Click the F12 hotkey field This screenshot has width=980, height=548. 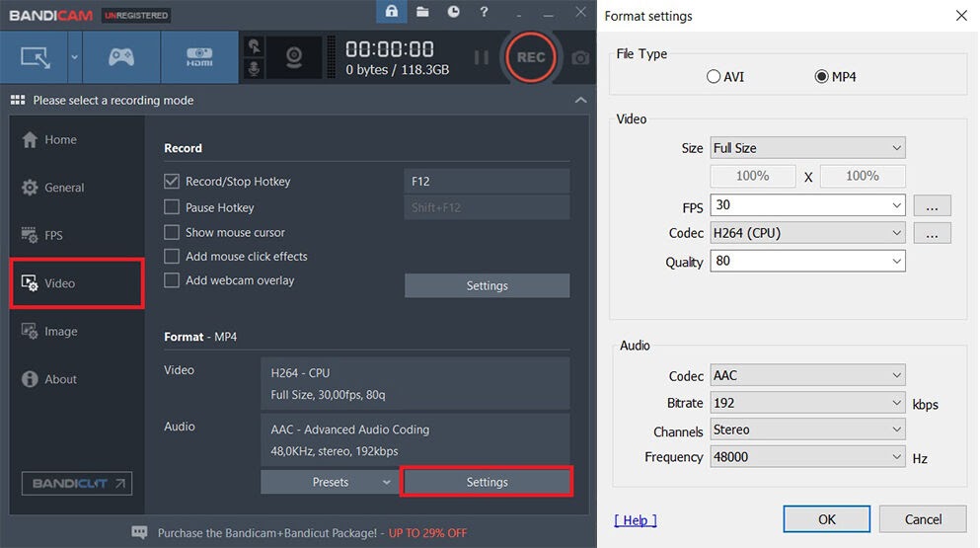[x=487, y=182]
